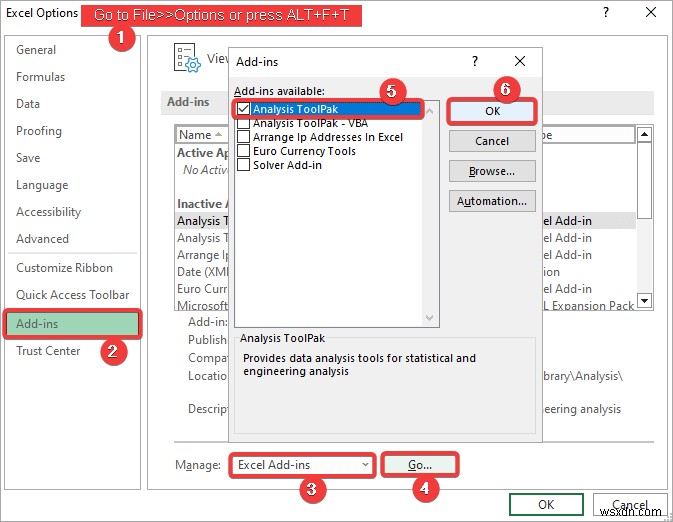Click the Add-ins dialog help question mark
673x522 pixels.
click(475, 61)
